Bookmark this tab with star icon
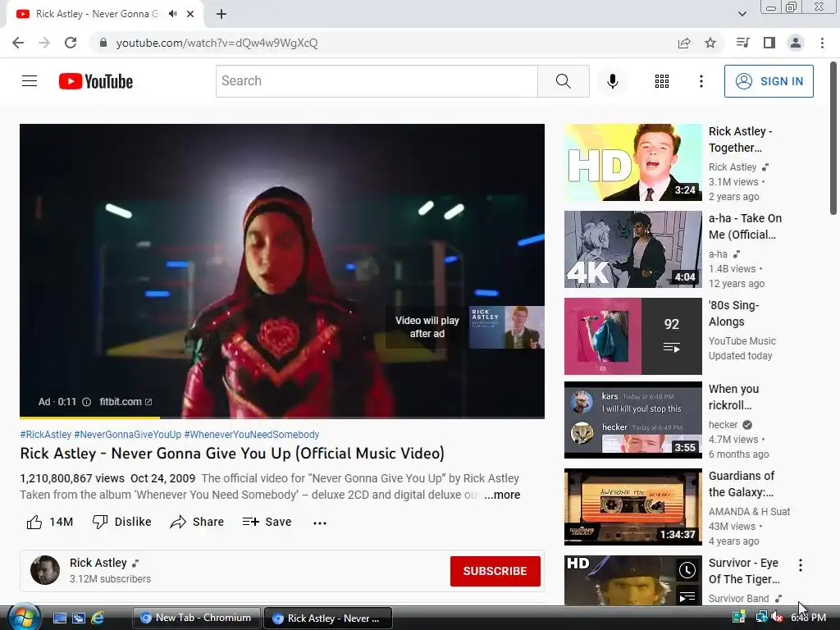This screenshot has height=630, width=840. click(x=710, y=43)
